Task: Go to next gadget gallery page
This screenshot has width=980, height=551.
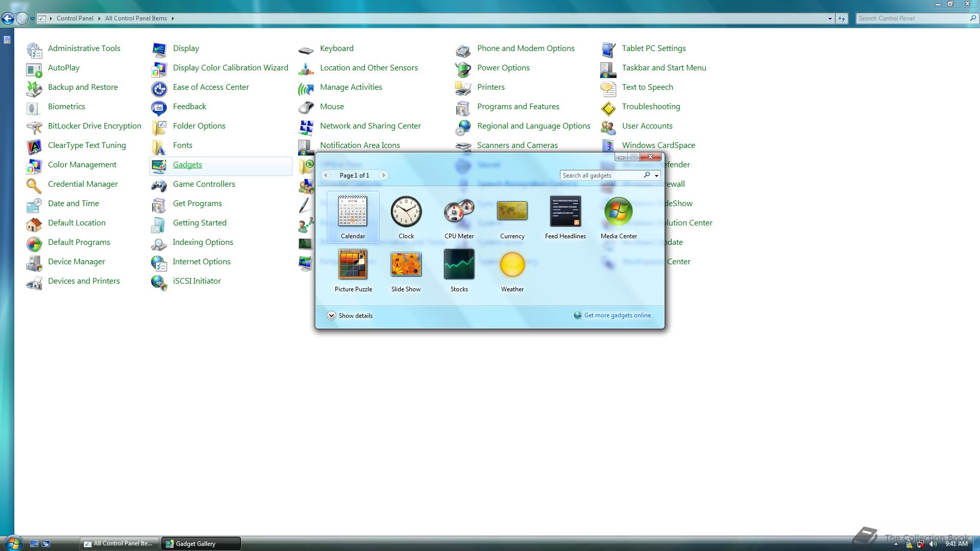Action: click(x=384, y=176)
